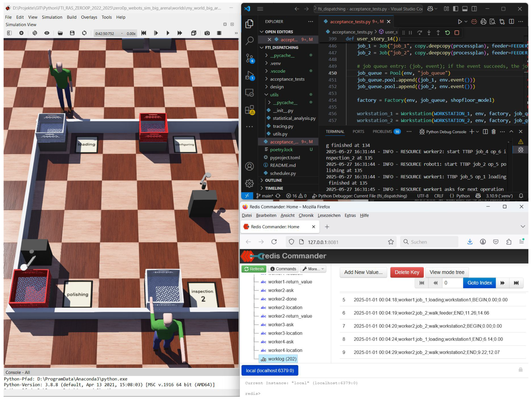The image size is (532, 400).
Task: Open the Overlays menu in Webots
Action: (x=89, y=17)
